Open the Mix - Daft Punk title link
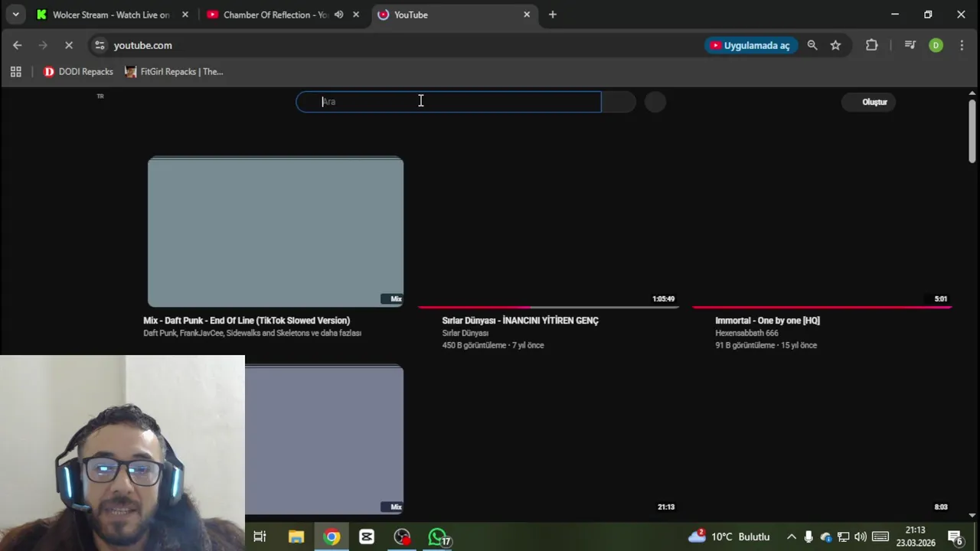This screenshot has width=980, height=551. (x=247, y=321)
